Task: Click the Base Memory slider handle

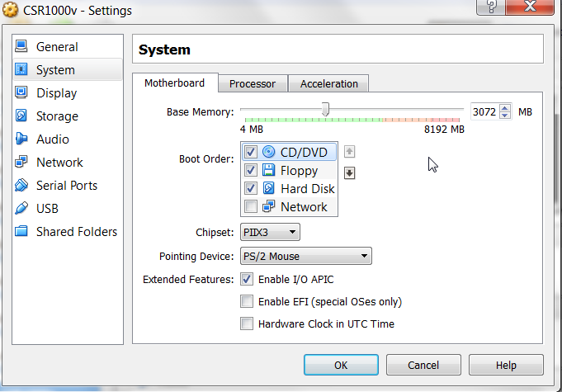Action: (x=325, y=109)
